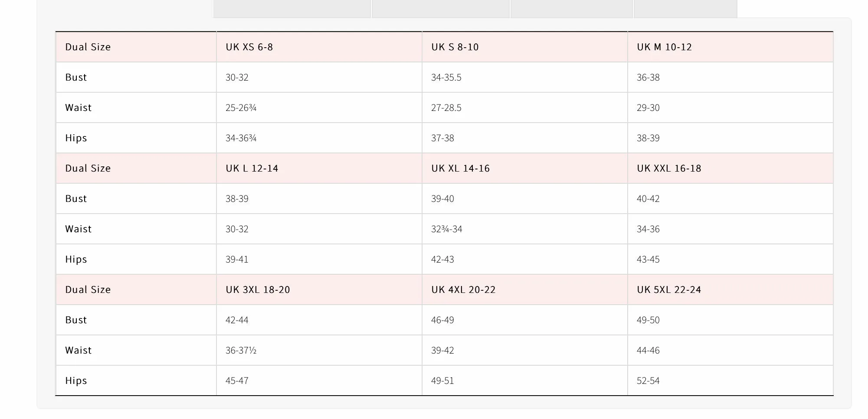
Task: Open the widest grey tab above the table
Action: pyautogui.click(x=292, y=9)
